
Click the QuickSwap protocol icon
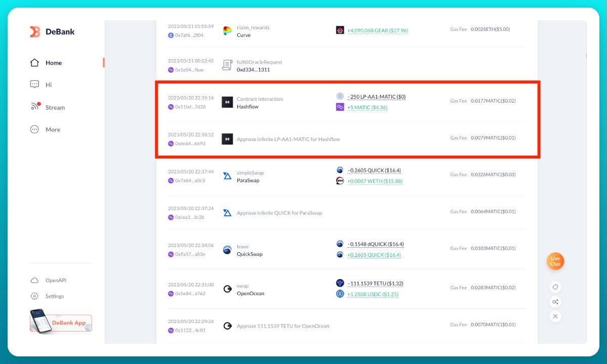[227, 250]
